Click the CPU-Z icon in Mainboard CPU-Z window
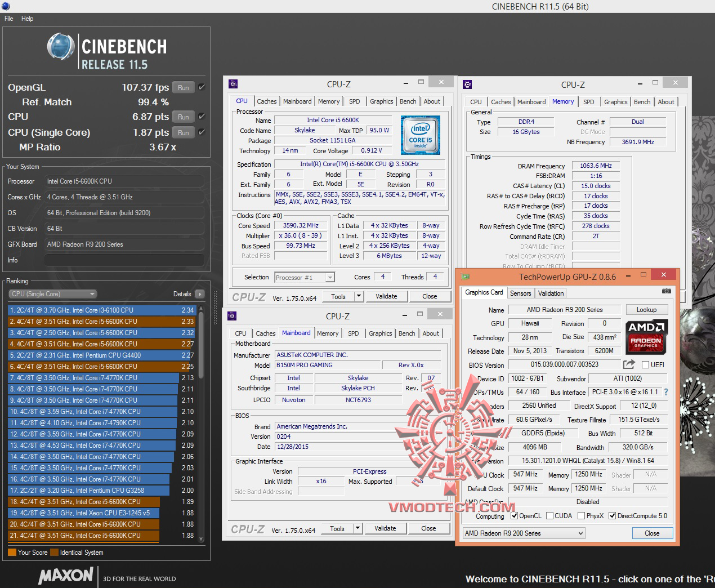Viewport: 715px width, 588px height. coord(232,316)
